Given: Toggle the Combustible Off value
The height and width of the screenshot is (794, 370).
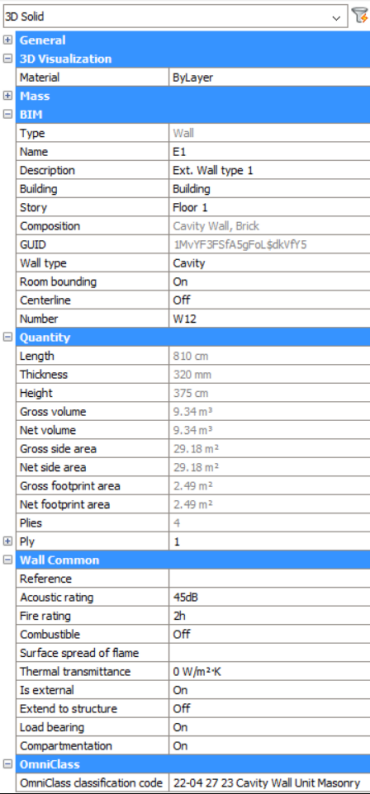Looking at the screenshot, I should [x=269, y=634].
